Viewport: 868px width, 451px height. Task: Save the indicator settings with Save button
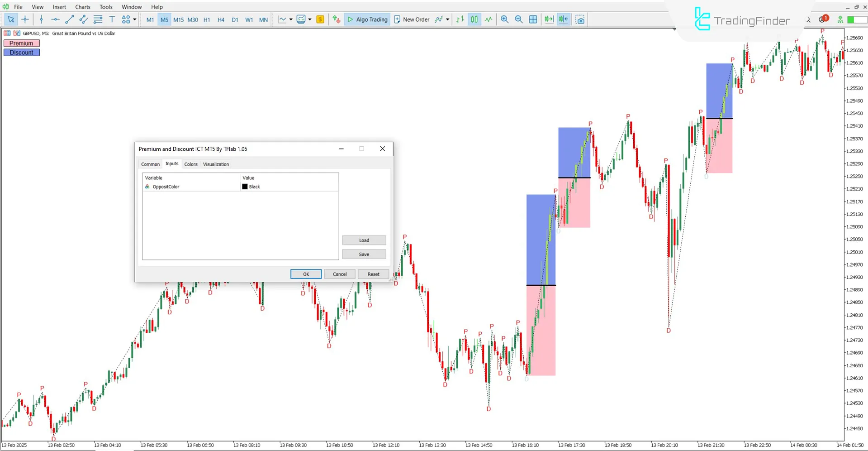[x=364, y=254]
